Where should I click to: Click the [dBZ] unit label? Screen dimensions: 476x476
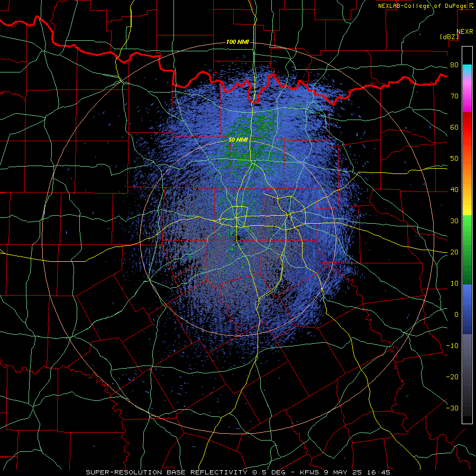(x=449, y=37)
